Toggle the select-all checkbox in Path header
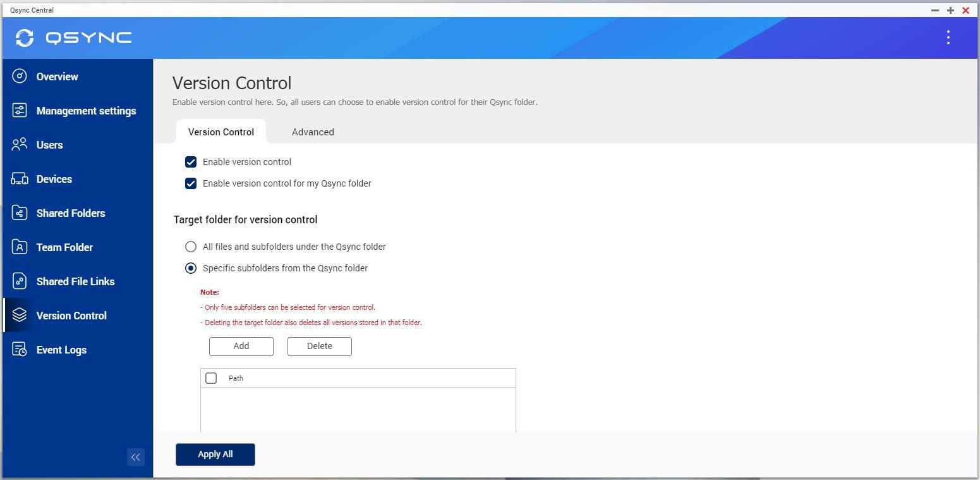Viewport: 980px width, 480px height. (211, 378)
